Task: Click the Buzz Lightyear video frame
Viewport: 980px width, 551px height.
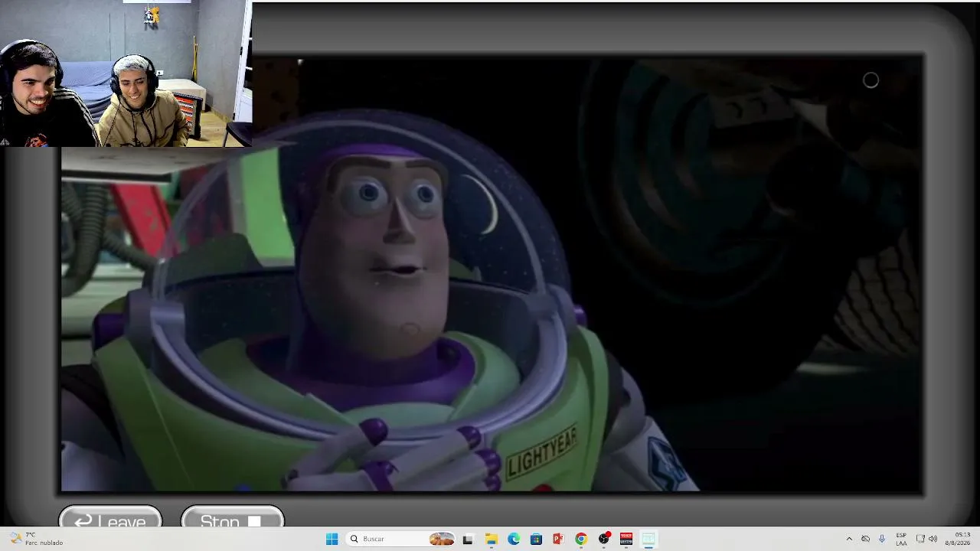Action: pos(492,274)
